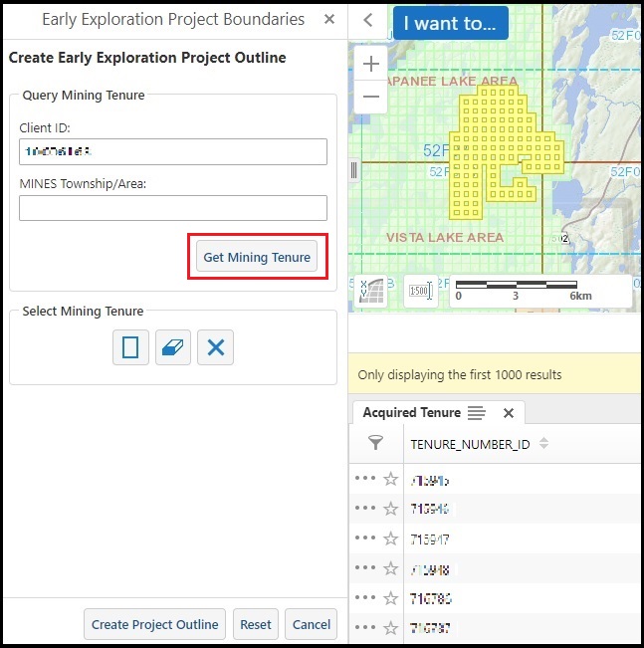The image size is (644, 648).
Task: Zoom in on the map
Action: click(370, 64)
